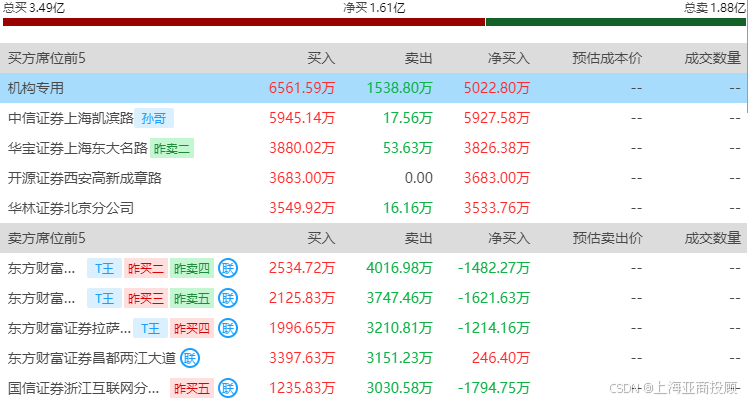Click the 孙哥 tag beside 中信证券上海凯滨路
The image size is (748, 401).
click(154, 118)
